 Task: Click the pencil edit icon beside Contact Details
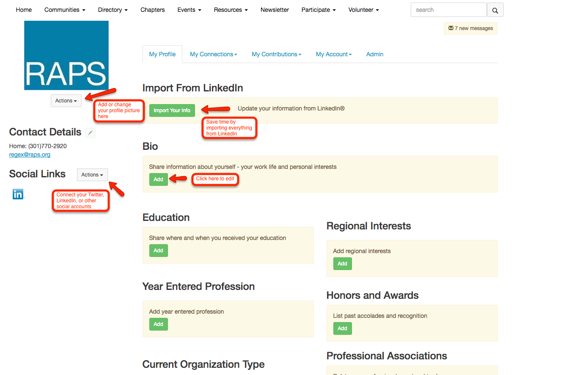tap(90, 133)
